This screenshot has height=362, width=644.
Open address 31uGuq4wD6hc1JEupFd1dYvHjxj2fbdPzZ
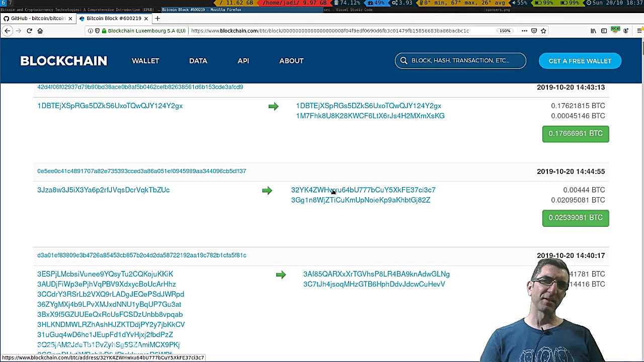(x=105, y=334)
